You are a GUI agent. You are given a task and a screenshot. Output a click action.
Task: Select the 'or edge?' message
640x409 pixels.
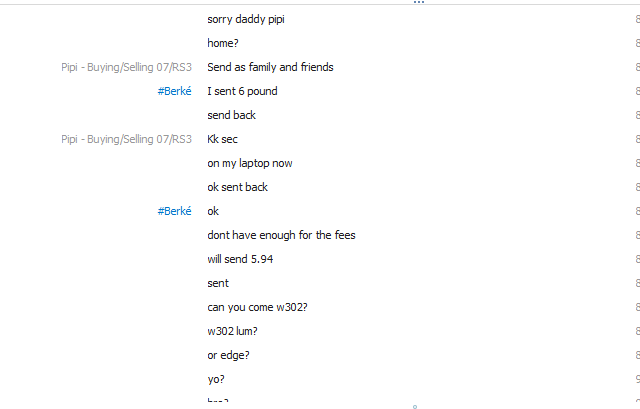point(228,356)
